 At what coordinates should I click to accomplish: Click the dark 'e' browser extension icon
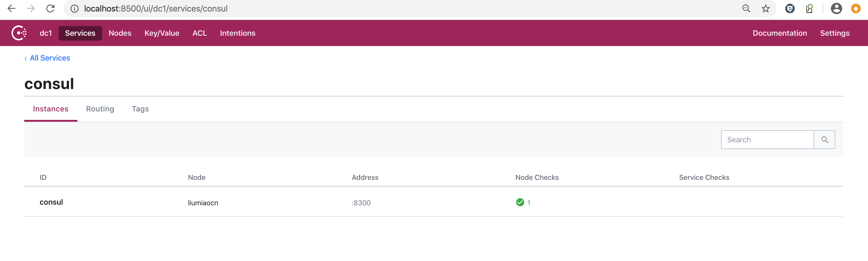tap(790, 8)
